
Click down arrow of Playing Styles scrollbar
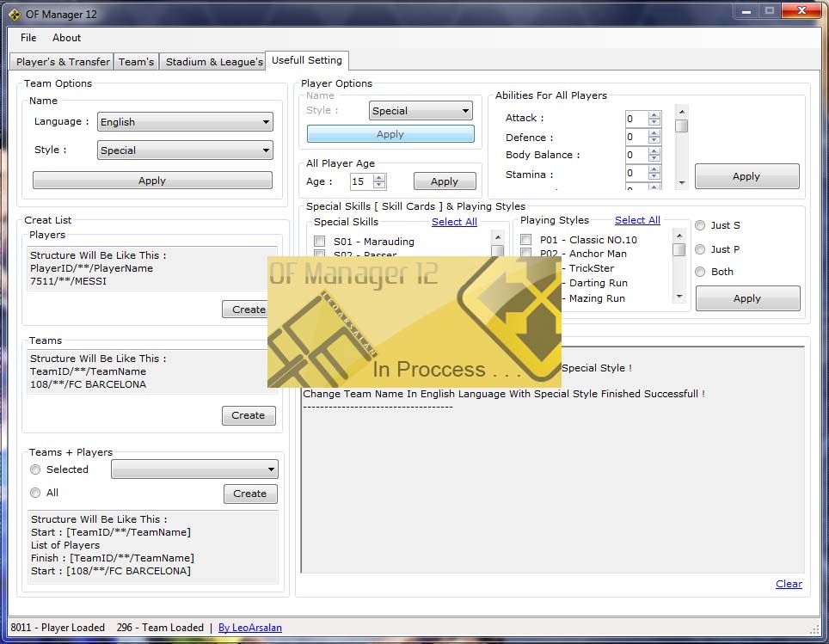coord(679,297)
